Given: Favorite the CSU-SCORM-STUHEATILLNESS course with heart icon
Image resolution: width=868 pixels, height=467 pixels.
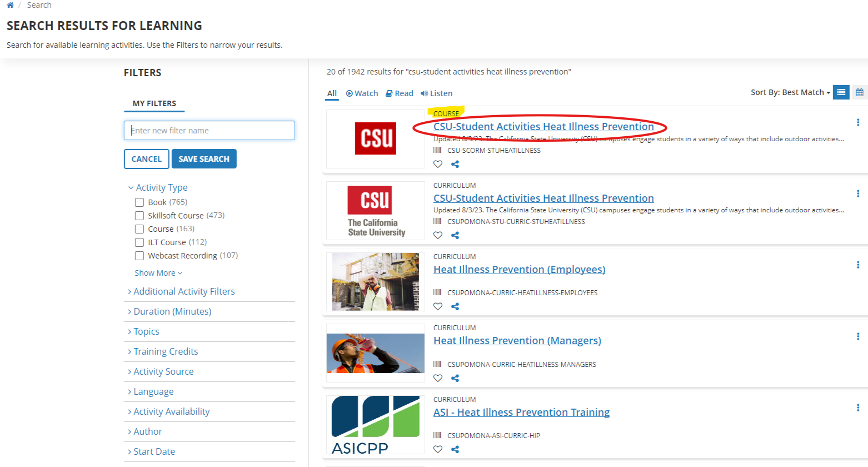Looking at the screenshot, I should 438,164.
